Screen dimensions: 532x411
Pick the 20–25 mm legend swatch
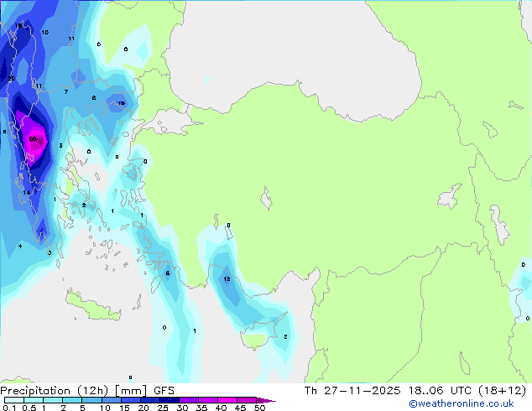(149, 400)
